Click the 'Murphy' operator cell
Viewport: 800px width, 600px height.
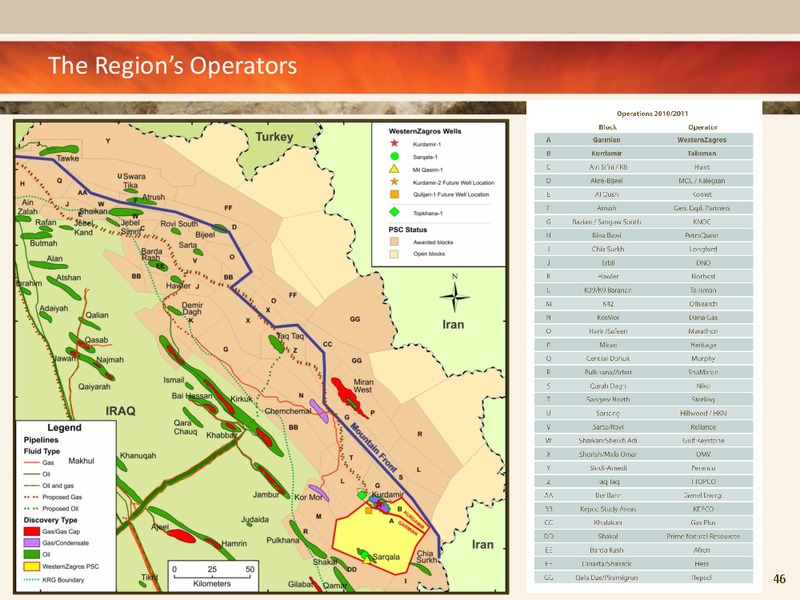coord(702,359)
